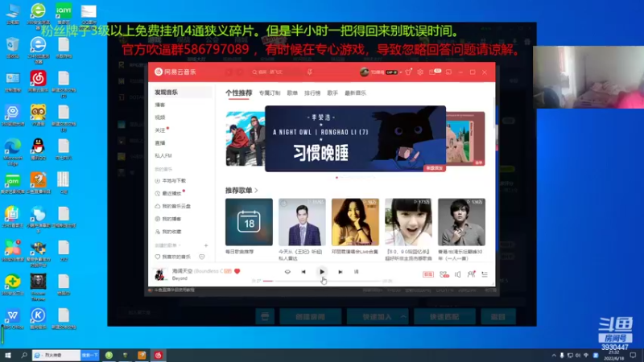
Task: Switch to the 专属定制 tab
Action: point(270,93)
